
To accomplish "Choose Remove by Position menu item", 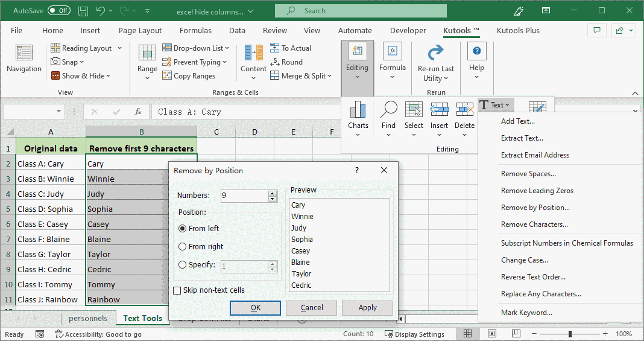I will click(535, 208).
